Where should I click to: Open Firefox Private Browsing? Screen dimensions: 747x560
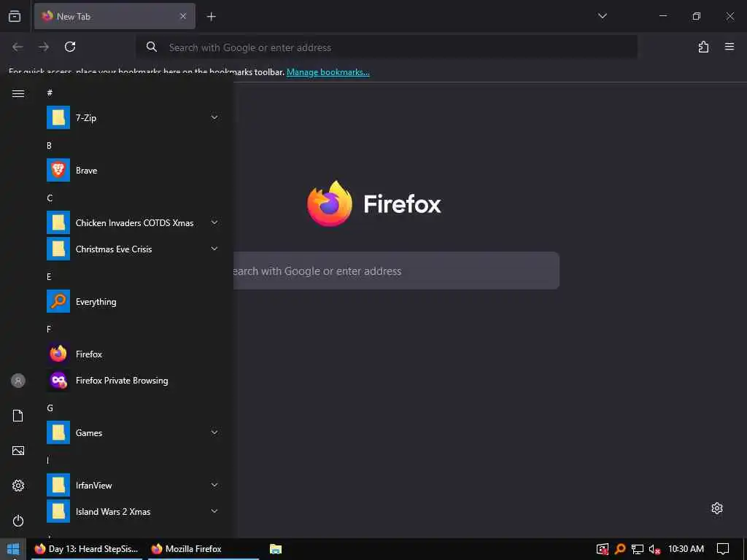[x=133, y=380]
